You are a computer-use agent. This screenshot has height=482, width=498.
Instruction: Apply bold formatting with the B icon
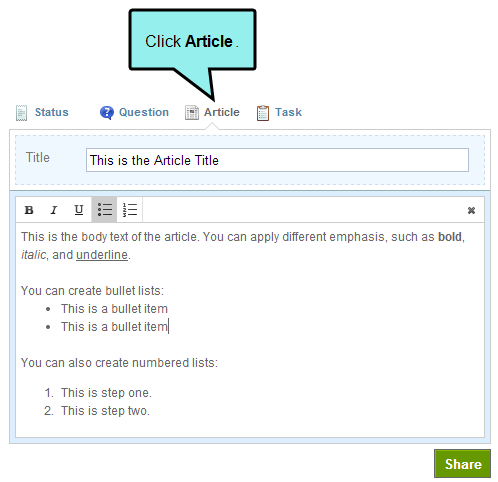point(29,210)
